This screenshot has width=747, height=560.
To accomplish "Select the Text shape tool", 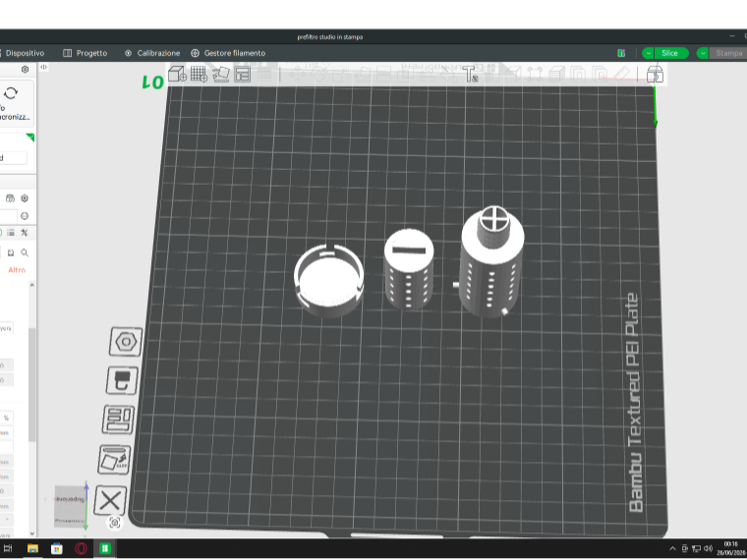I will (470, 75).
